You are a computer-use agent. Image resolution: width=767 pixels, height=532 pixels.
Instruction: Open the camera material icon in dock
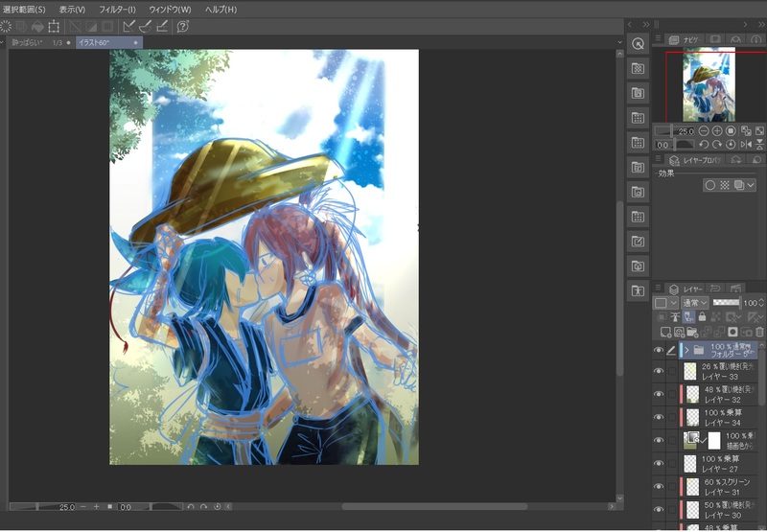pos(638,266)
